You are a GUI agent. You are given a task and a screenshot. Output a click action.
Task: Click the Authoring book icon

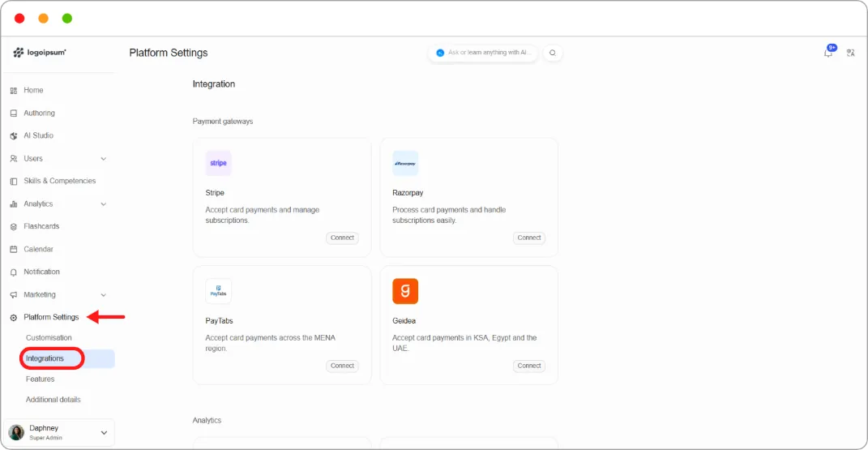click(x=14, y=113)
